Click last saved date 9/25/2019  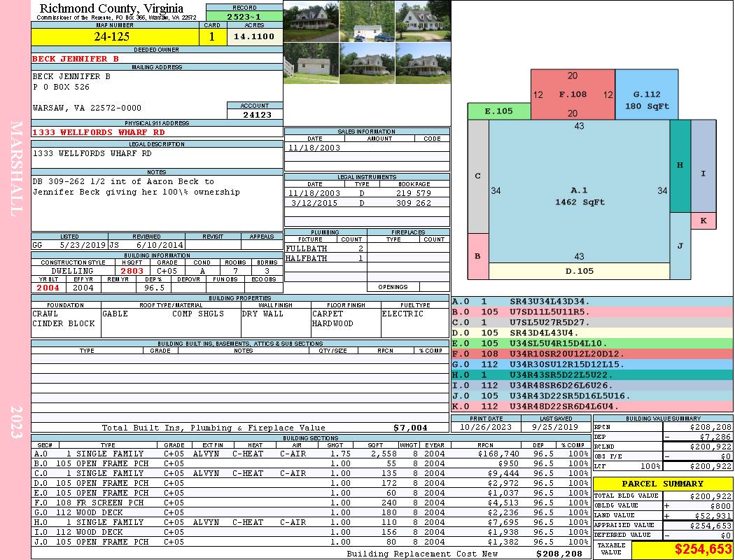556,427
